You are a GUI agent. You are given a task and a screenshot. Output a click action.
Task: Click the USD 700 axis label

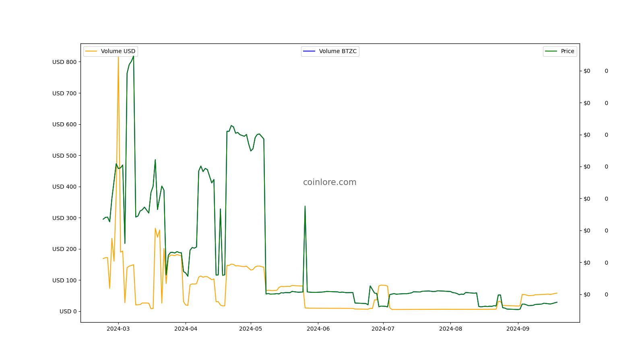pyautogui.click(x=64, y=93)
